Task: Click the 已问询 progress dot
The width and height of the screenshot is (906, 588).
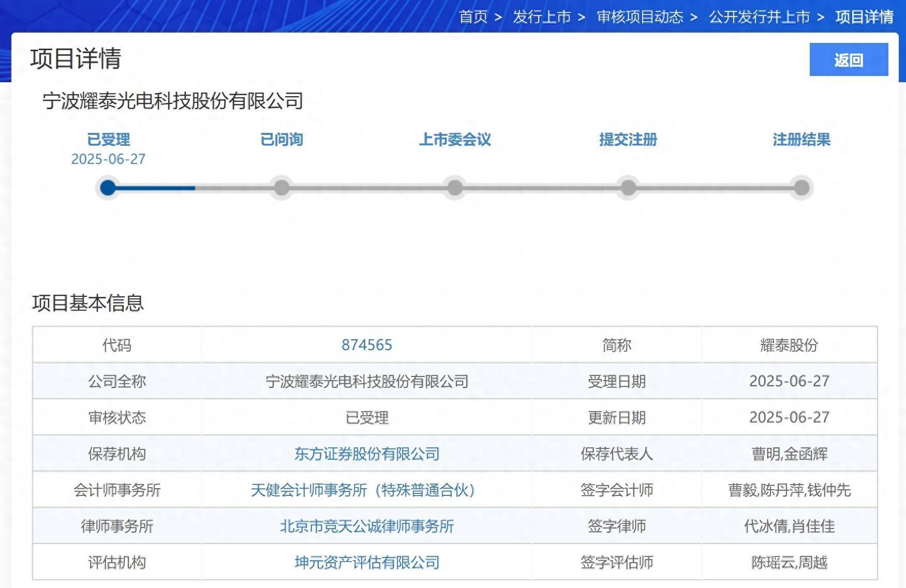Action: [x=281, y=187]
